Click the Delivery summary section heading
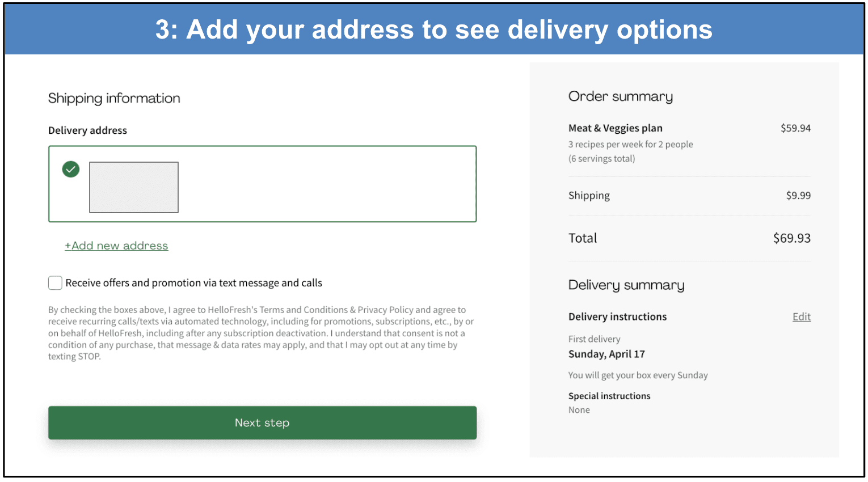Image resolution: width=868 pixels, height=482 pixels. coord(626,285)
